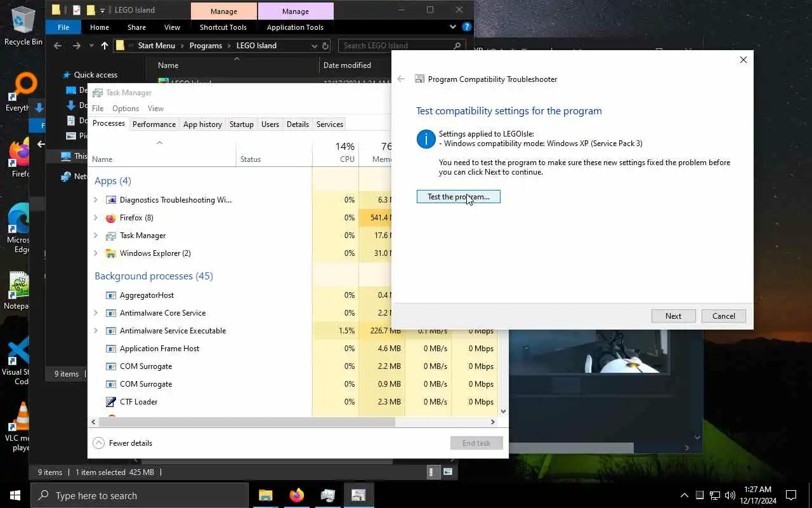Click the volume icon in system tray
The height and width of the screenshot is (508, 812).
tap(730, 495)
